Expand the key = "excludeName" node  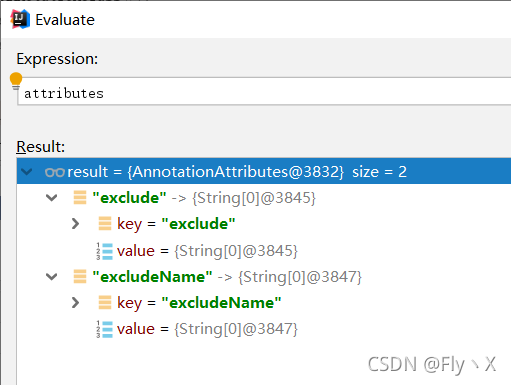76,303
